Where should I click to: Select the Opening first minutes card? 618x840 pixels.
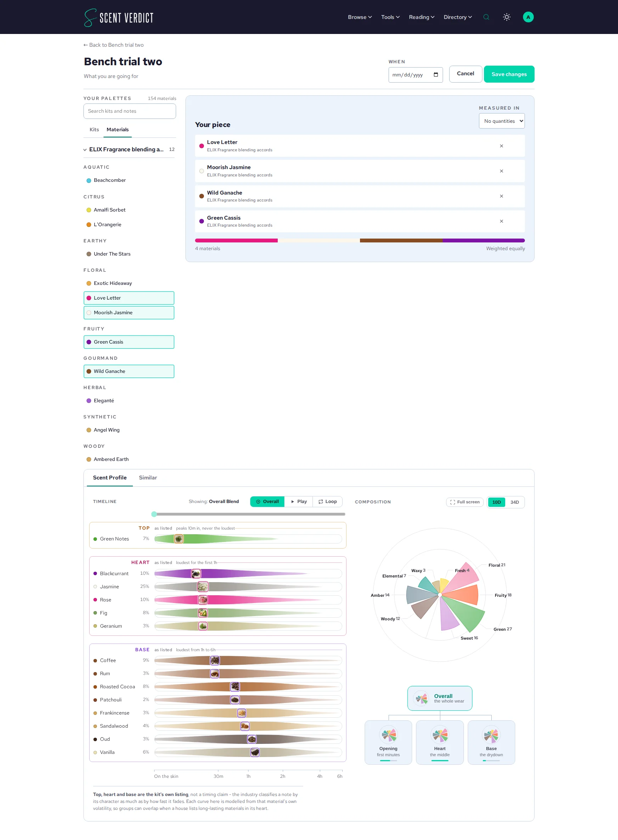click(x=388, y=742)
